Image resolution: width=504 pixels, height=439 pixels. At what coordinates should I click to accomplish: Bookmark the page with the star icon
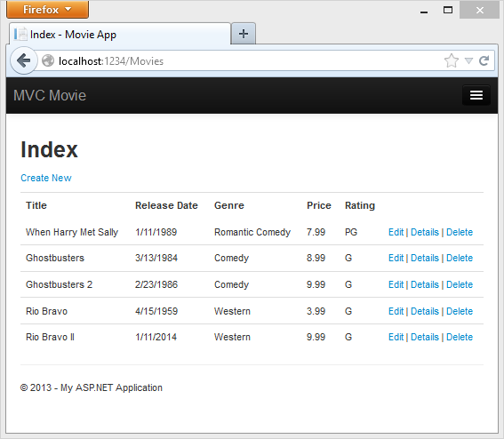[452, 60]
